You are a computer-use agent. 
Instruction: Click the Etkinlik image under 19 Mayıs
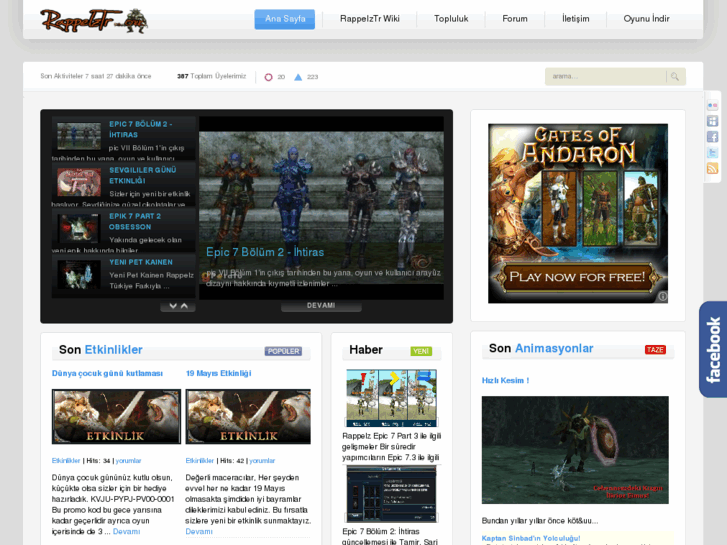point(248,417)
